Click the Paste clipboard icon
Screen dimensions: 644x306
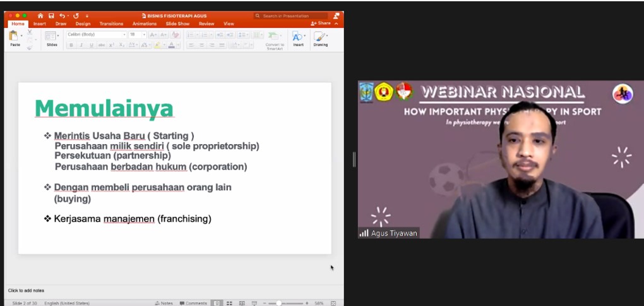tap(13, 36)
